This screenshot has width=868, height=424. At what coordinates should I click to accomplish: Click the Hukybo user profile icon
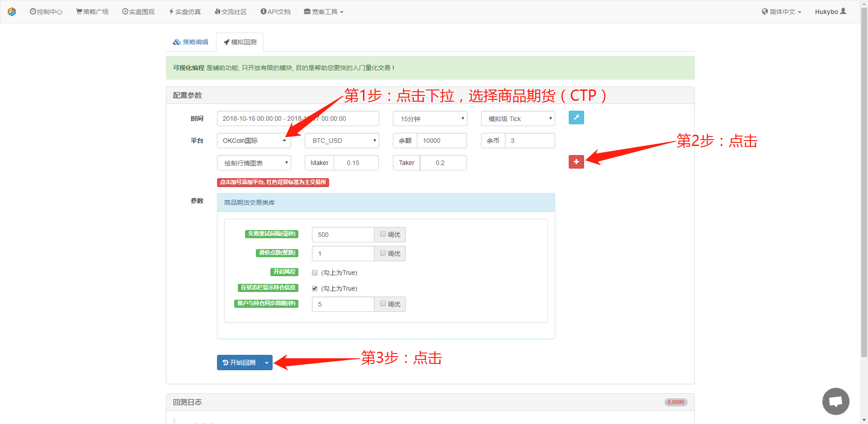click(843, 11)
